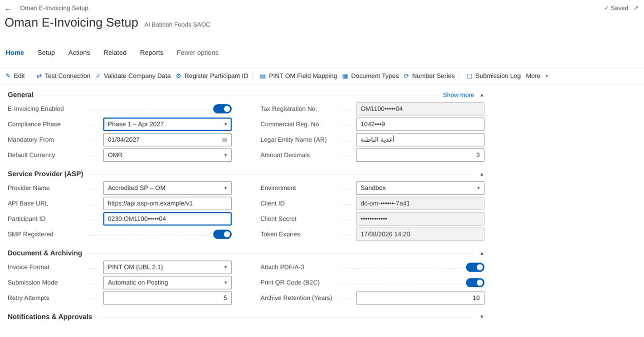644x337 pixels.
Task: Click the Al Batinah Foods SAOC company name
Action: pos(177,24)
